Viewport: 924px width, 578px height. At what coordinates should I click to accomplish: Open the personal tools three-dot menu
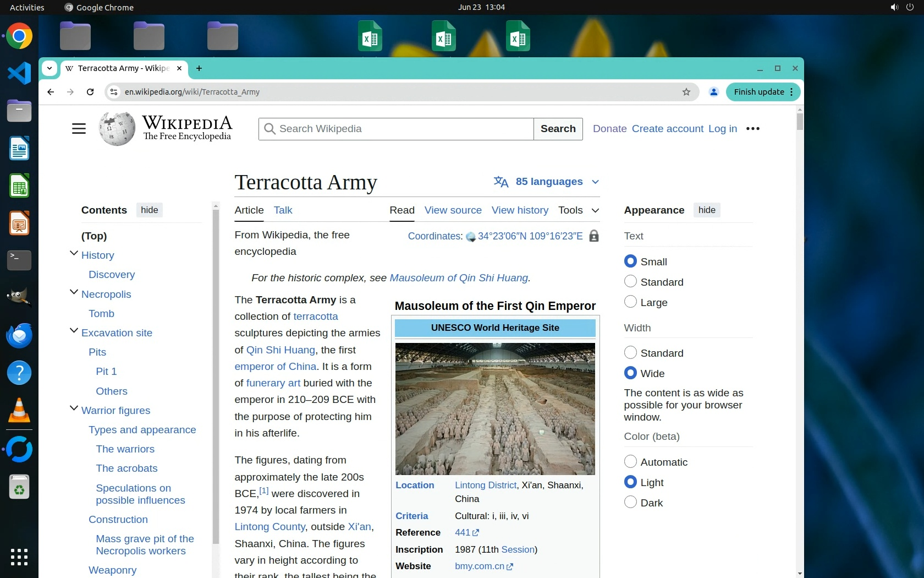point(752,129)
